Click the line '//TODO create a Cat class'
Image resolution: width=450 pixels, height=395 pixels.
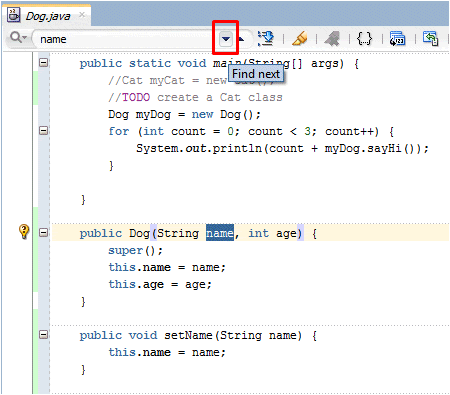[195, 97]
